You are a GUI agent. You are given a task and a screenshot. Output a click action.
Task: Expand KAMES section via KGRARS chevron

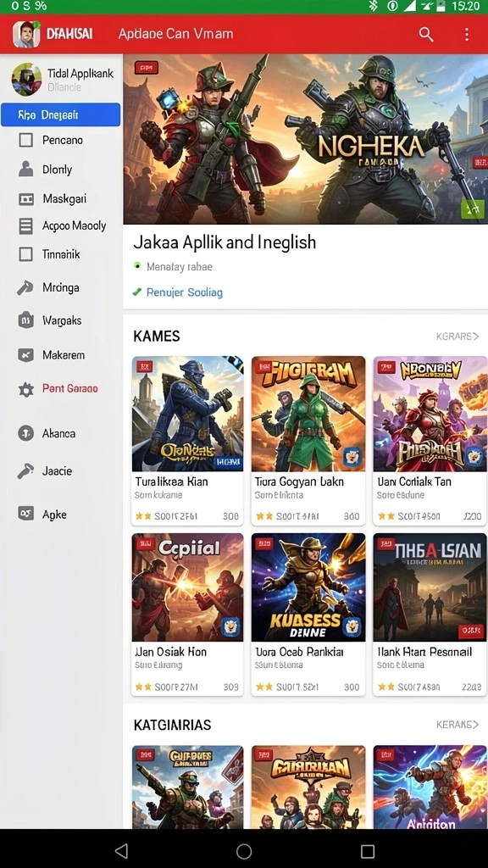pyautogui.click(x=457, y=336)
